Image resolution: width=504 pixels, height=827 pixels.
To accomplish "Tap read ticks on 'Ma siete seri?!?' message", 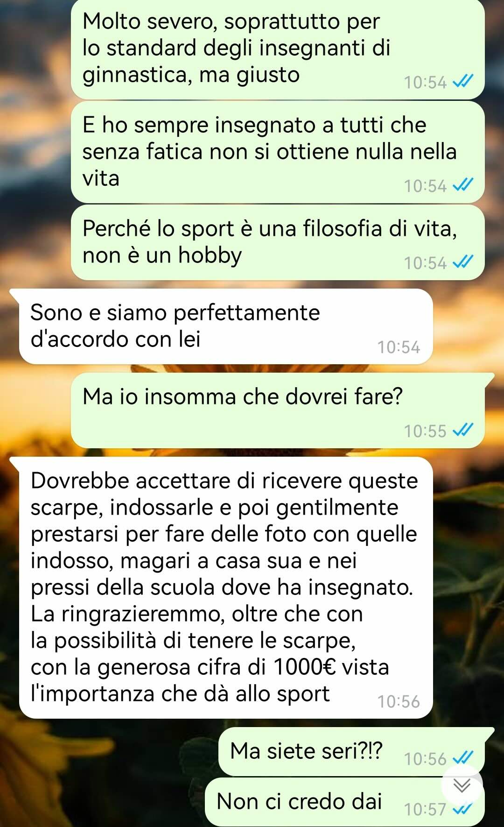I will click(463, 759).
